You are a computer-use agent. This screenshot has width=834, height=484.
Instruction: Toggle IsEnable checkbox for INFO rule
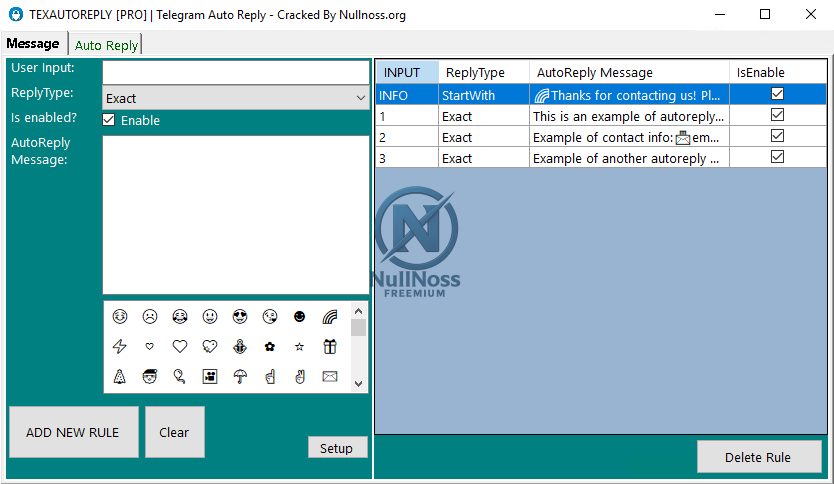pos(777,94)
